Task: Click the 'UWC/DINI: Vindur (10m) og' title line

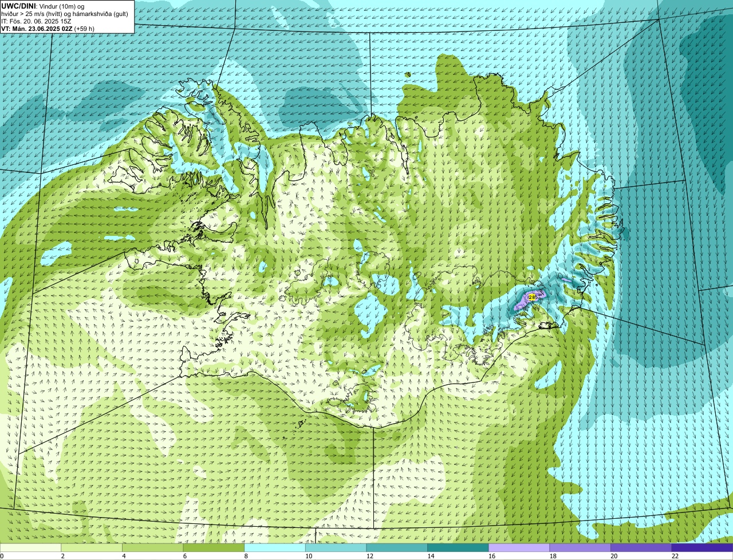Action: tap(43, 6)
